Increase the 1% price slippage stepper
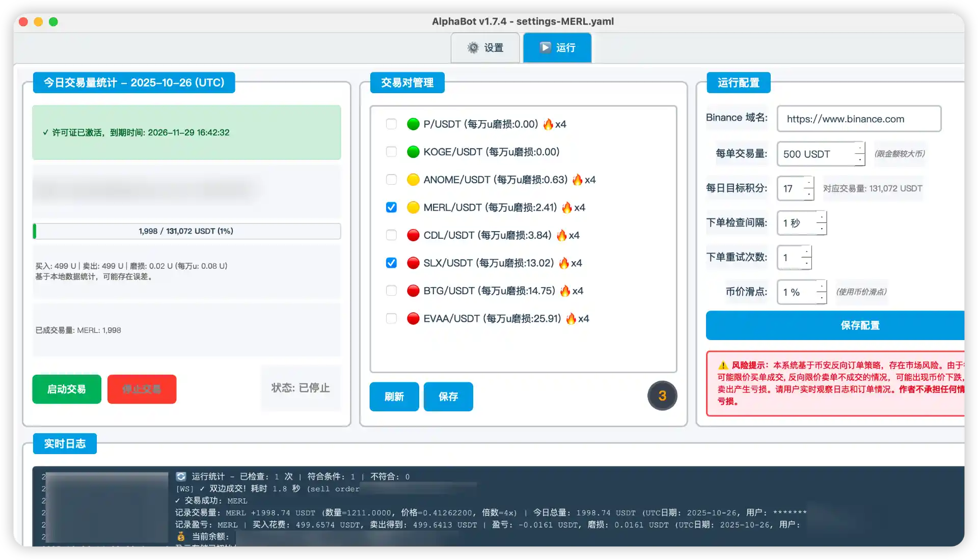978x560 pixels. [x=821, y=286]
